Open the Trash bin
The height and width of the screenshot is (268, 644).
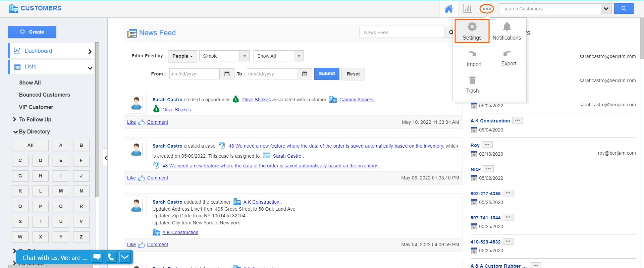(472, 81)
